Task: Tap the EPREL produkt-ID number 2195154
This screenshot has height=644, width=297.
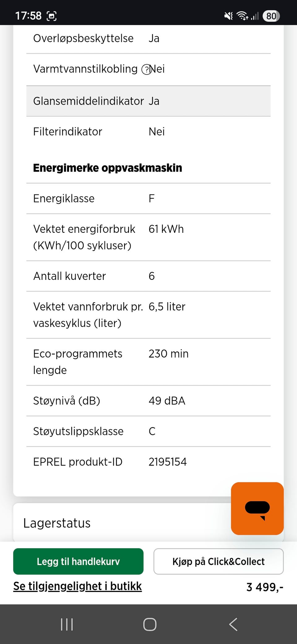Action: [x=168, y=462]
